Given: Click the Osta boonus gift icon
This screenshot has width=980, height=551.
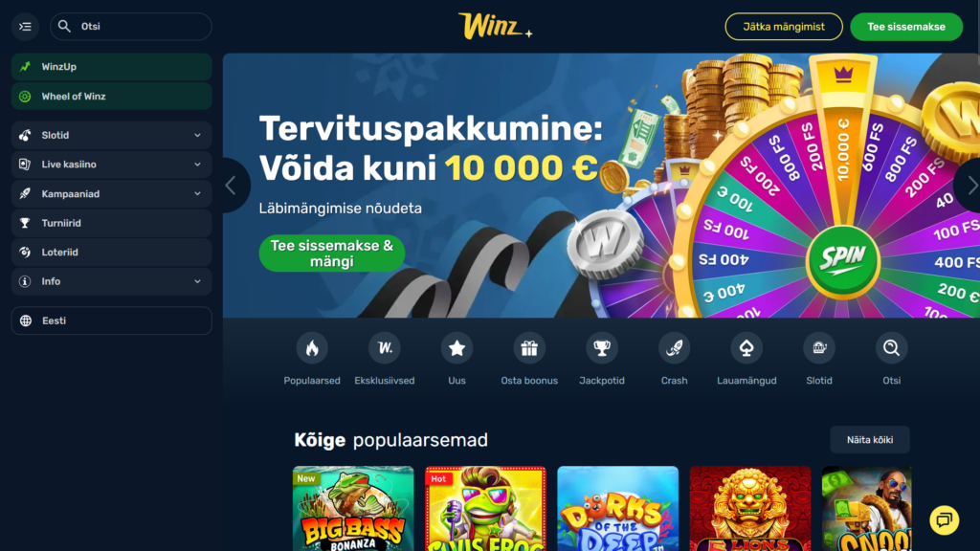Looking at the screenshot, I should click(529, 348).
